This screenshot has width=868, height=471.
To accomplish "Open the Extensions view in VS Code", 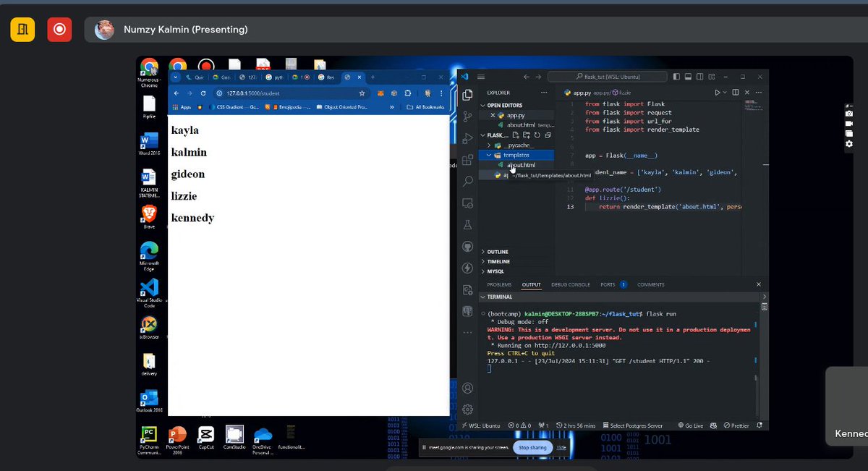I will pyautogui.click(x=467, y=160).
